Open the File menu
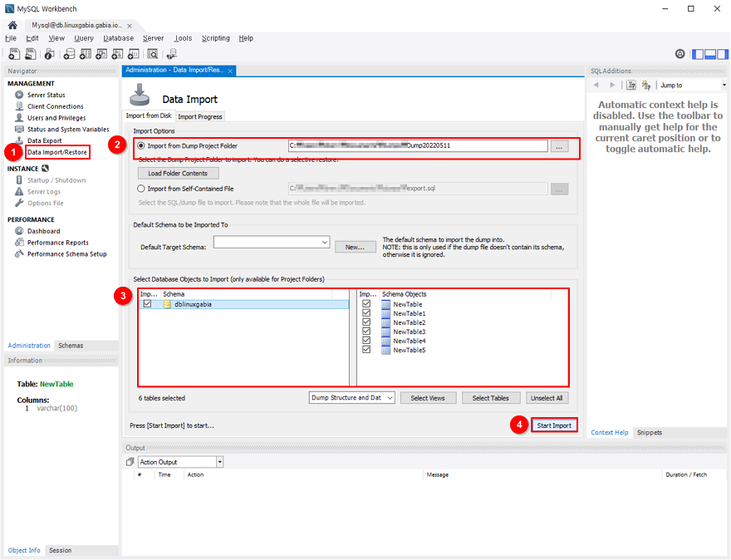 click(11, 38)
